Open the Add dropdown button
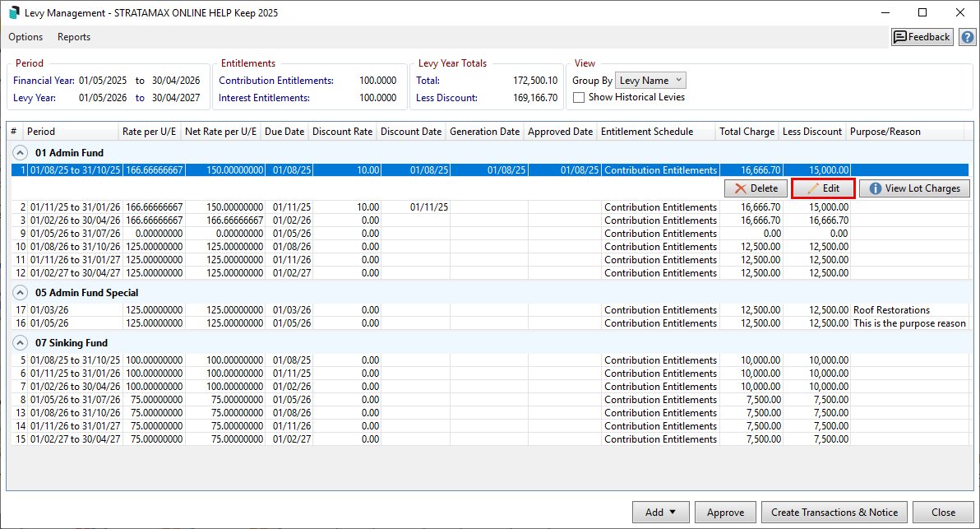Image resolution: width=980 pixels, height=529 pixels. click(660, 513)
